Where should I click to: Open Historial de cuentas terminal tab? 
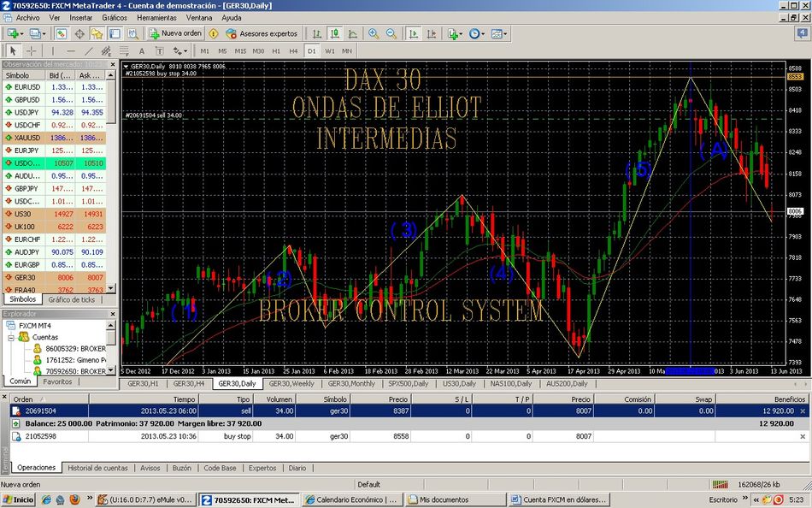tap(98, 468)
